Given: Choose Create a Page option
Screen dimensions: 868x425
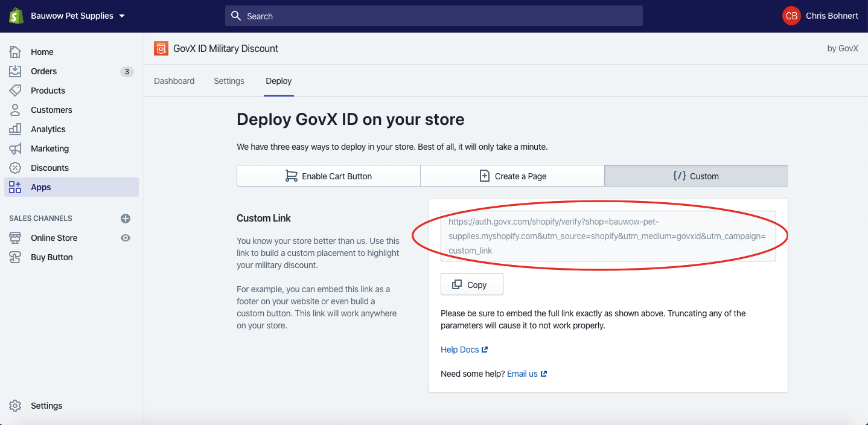Looking at the screenshot, I should coord(512,176).
